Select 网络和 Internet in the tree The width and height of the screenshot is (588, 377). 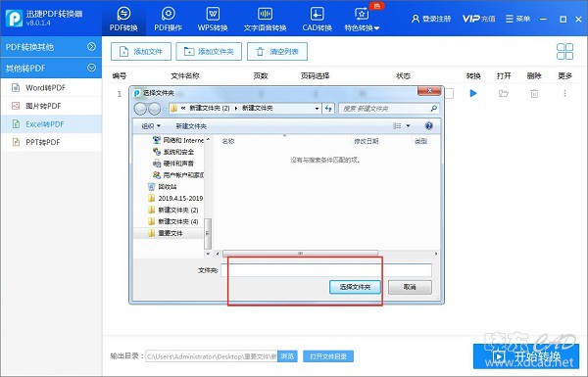click(177, 140)
